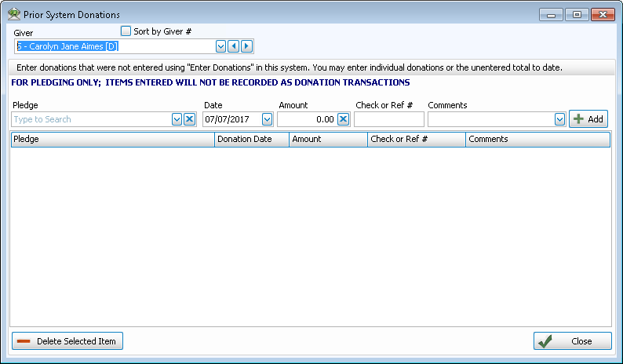
Task: Go to previous giver arrow
Action: pos(233,46)
